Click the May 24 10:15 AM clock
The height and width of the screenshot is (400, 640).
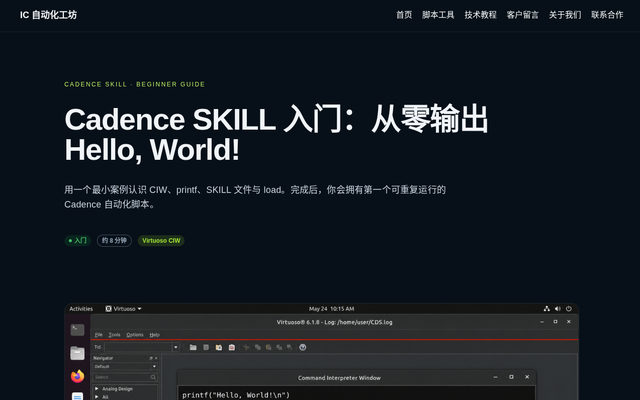coord(331,309)
